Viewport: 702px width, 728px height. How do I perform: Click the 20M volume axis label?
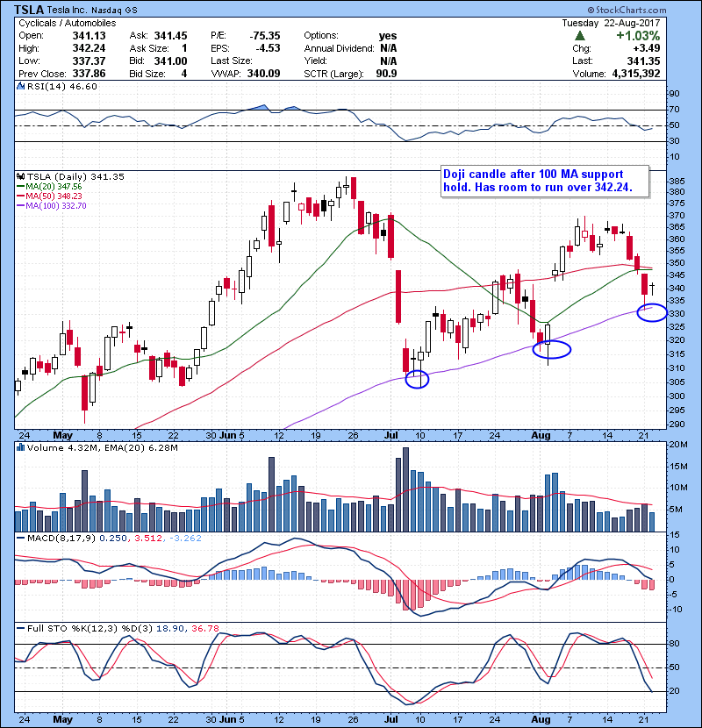(677, 445)
